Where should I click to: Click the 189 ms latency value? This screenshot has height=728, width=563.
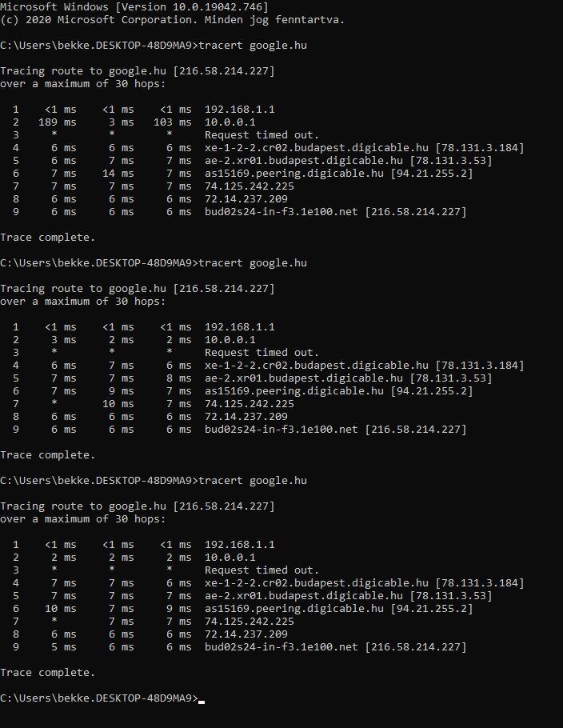pyautogui.click(x=57, y=122)
